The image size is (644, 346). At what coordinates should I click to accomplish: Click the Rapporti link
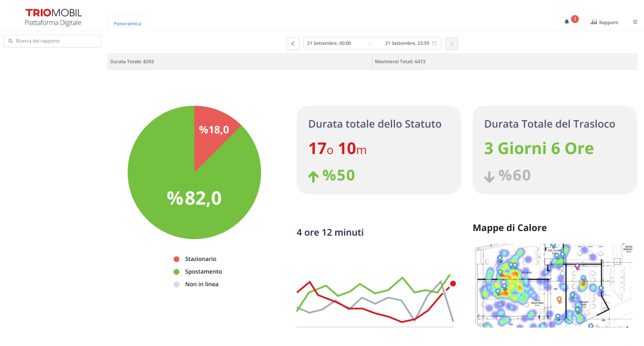(x=609, y=22)
